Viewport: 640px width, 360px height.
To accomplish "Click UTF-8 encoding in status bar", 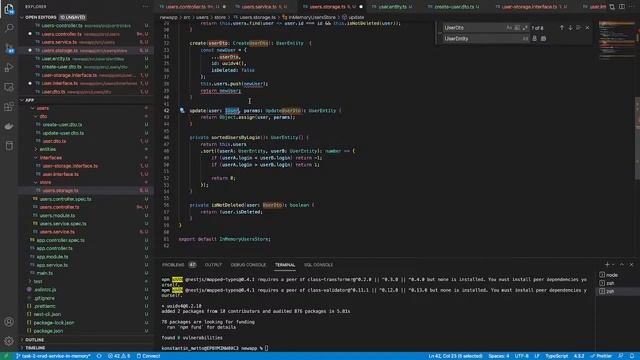I will [x=522, y=356].
